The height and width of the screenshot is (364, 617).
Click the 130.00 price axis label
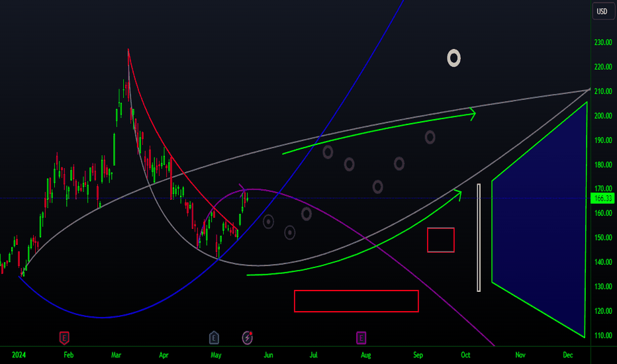603,287
